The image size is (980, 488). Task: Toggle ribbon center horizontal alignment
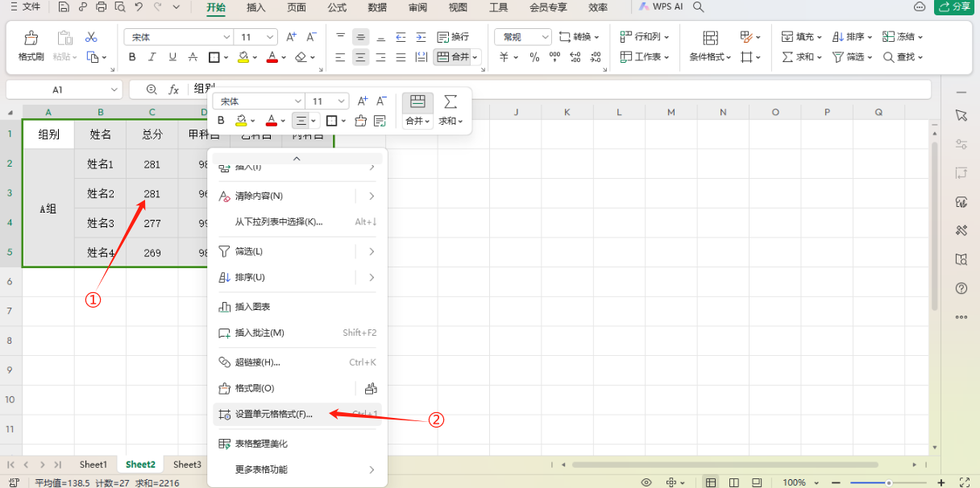click(x=360, y=57)
